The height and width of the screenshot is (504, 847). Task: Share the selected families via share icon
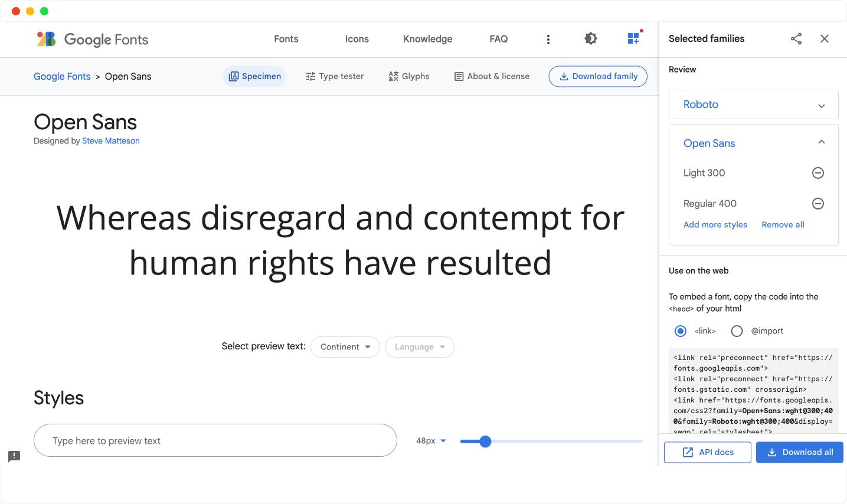(x=796, y=39)
